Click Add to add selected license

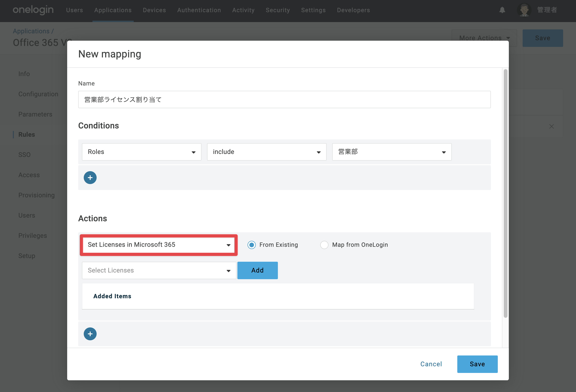[257, 270]
